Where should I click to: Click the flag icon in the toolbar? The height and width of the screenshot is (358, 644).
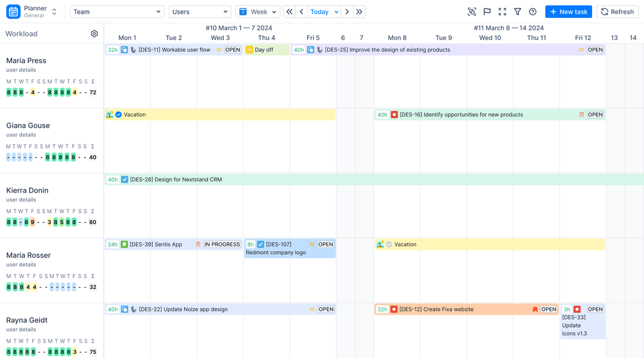487,11
